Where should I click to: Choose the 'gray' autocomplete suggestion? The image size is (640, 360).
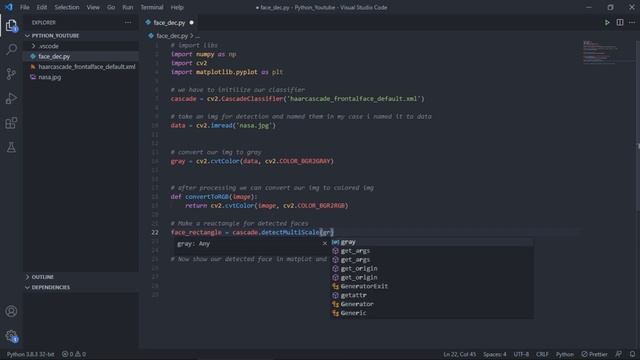(432, 242)
